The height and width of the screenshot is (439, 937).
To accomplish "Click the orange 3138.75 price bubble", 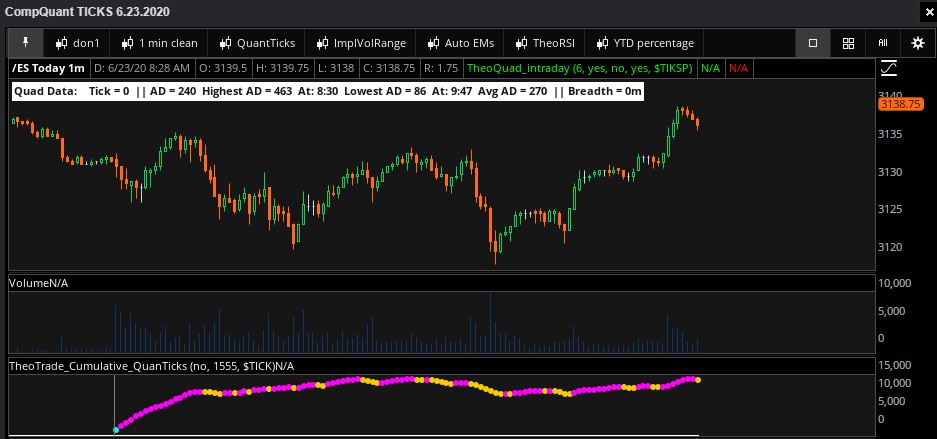I will pos(898,104).
